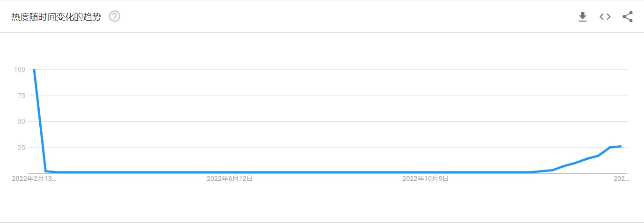
Task: Click the bottom of the line's initial drop
Action: [x=46, y=171]
